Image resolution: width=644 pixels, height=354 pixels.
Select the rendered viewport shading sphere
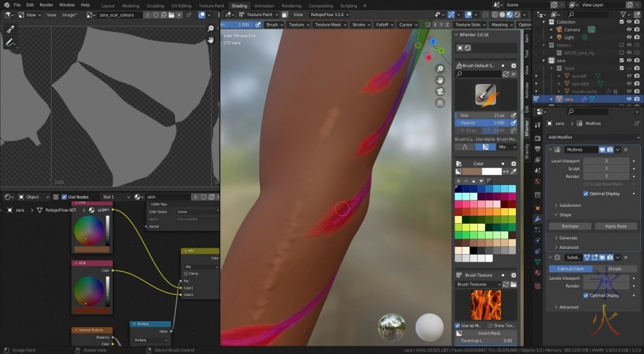[x=517, y=14]
